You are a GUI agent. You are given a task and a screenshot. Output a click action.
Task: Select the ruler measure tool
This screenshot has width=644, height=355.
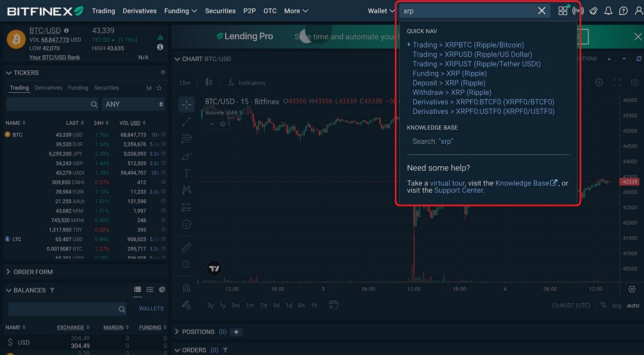coord(187,247)
